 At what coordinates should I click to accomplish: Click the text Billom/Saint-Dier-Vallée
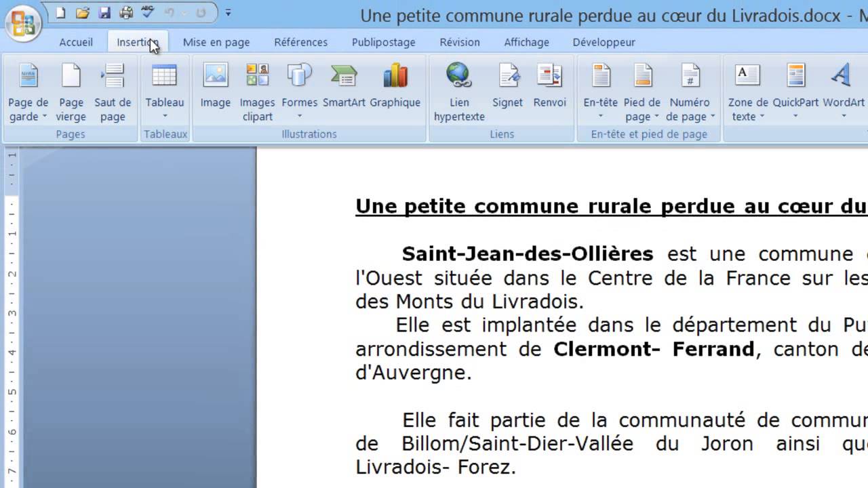pyautogui.click(x=517, y=444)
